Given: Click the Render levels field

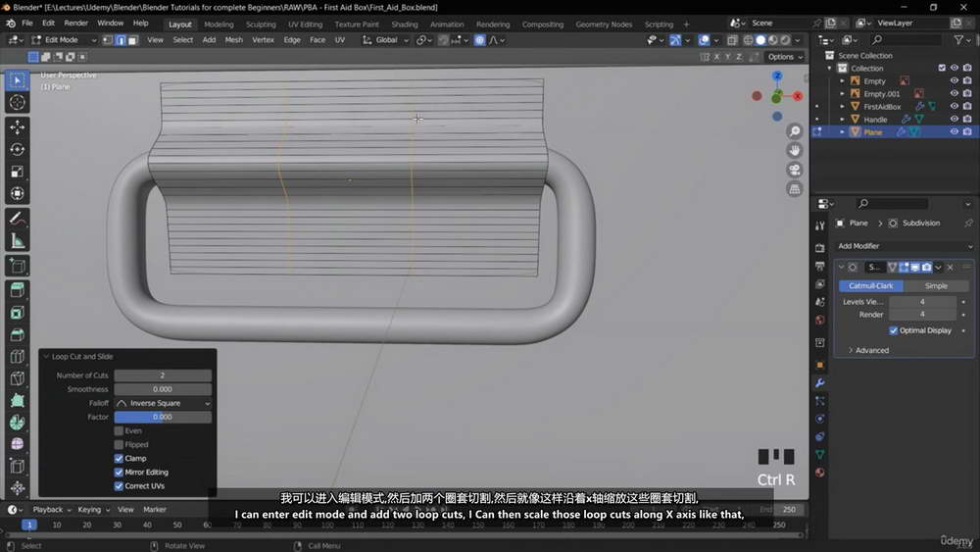Looking at the screenshot, I should click(922, 315).
